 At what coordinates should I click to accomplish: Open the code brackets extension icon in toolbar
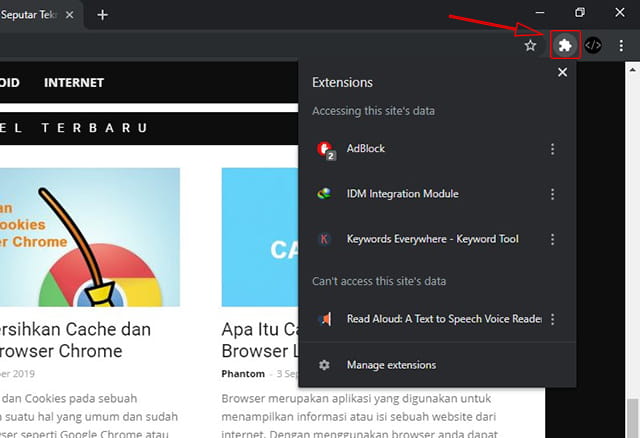coord(593,45)
